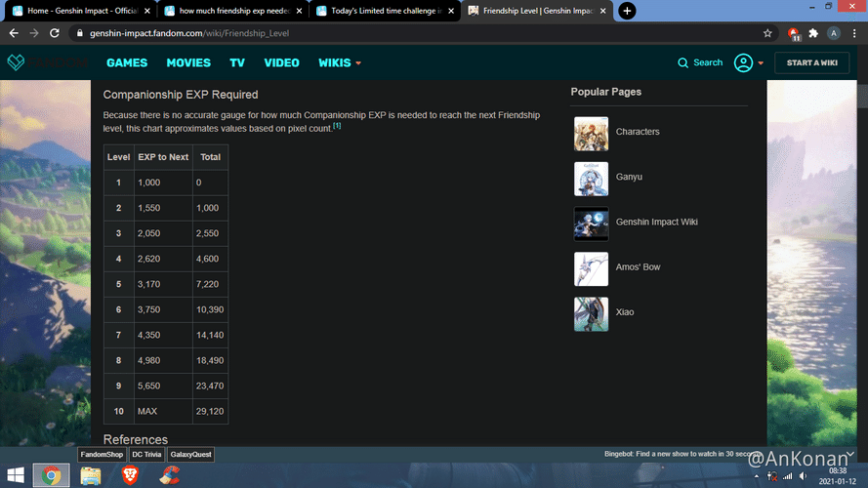This screenshot has width=868, height=488.
Task: Open CCleaner icon in taskbar
Action: coord(169,475)
